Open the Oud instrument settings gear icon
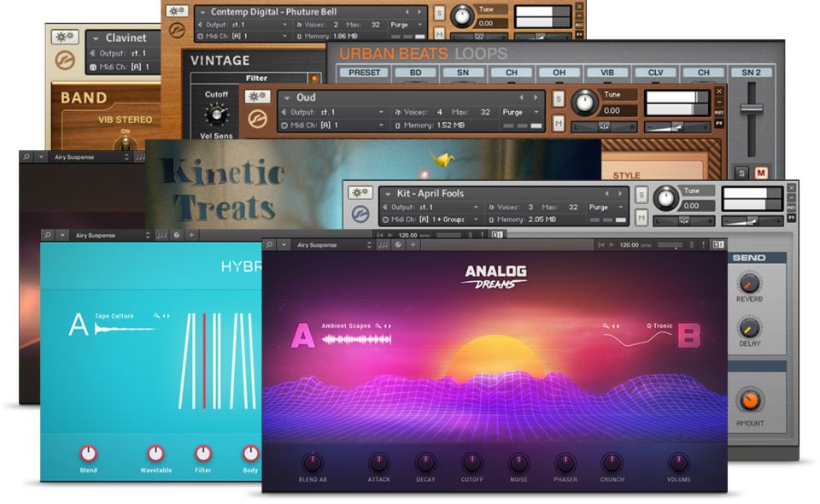The image size is (820, 504). tap(258, 97)
